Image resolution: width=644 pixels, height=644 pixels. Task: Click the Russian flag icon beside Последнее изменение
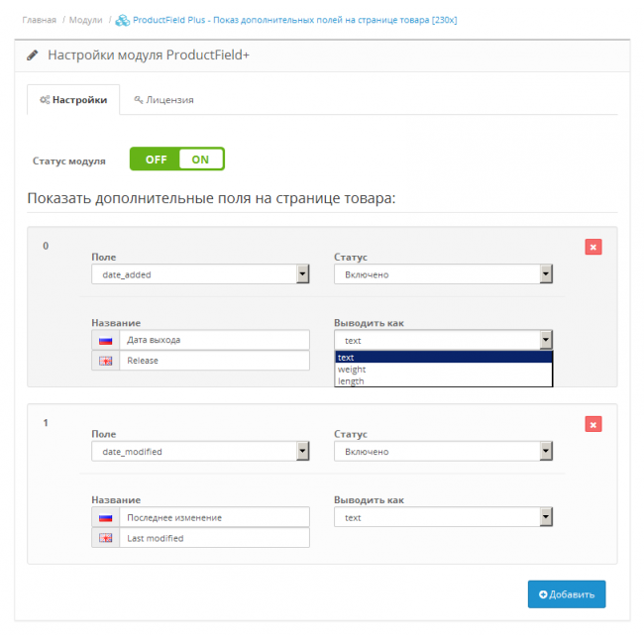coord(105,517)
